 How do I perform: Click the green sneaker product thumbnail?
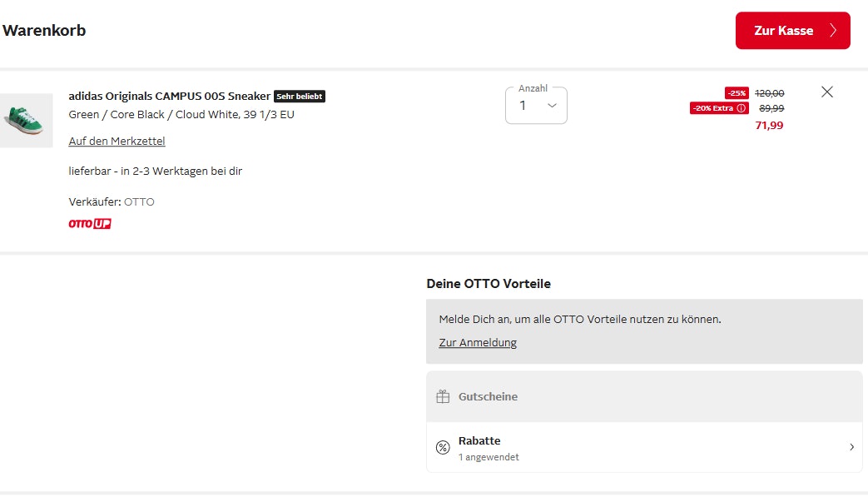click(26, 121)
